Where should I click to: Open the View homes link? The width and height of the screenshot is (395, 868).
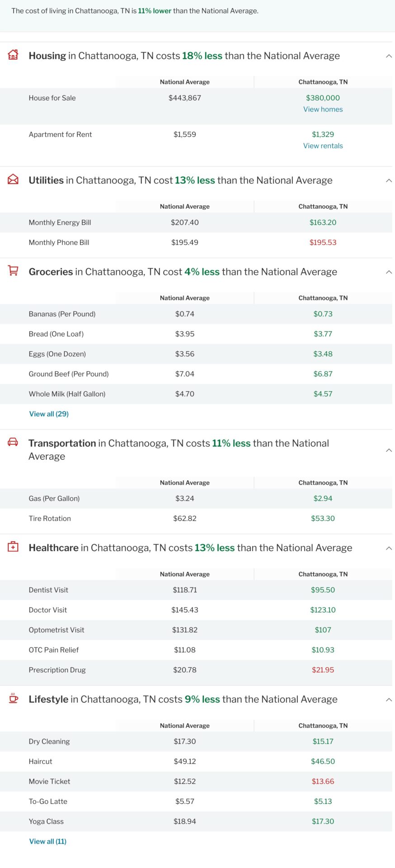323,109
